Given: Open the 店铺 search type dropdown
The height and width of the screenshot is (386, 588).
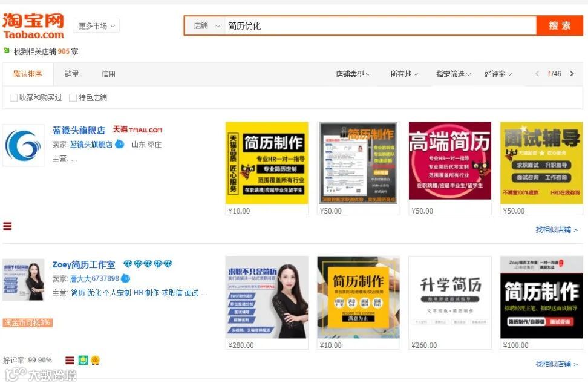Looking at the screenshot, I should pyautogui.click(x=206, y=26).
